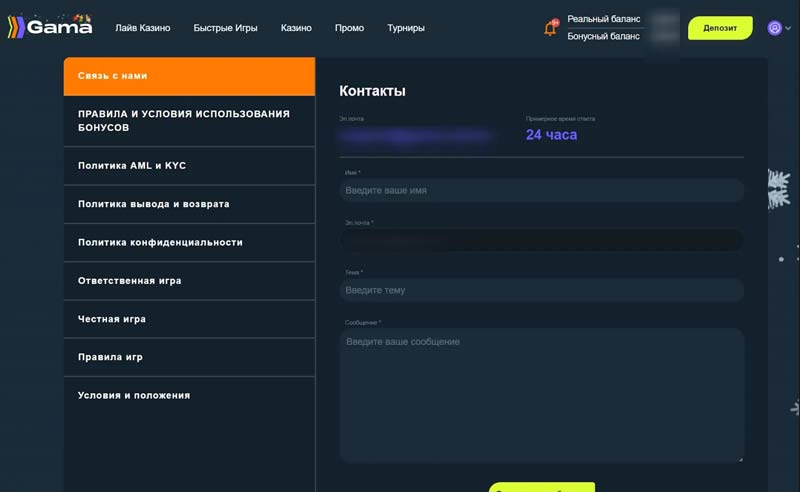This screenshot has height=492, width=800.
Task: Open the Честная игра section
Action: [x=189, y=319]
